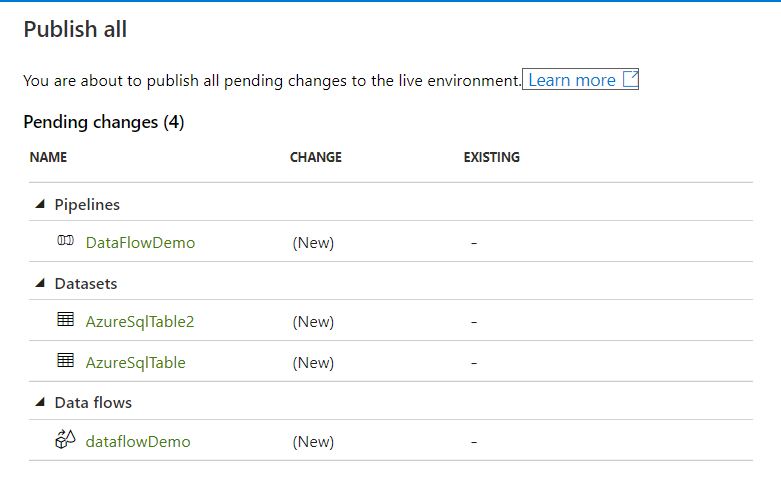
Task: Click the (New) status in AzureSqlTable row
Action: tap(313, 363)
